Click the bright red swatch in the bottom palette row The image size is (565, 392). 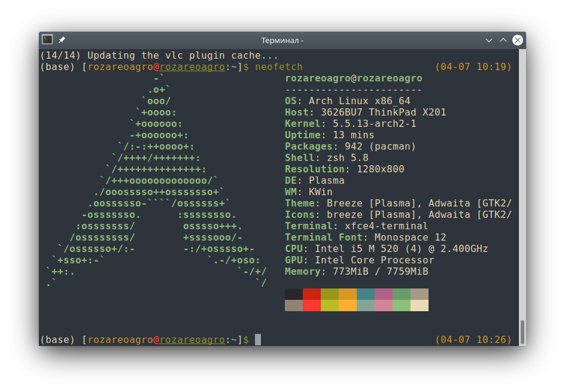pos(312,306)
